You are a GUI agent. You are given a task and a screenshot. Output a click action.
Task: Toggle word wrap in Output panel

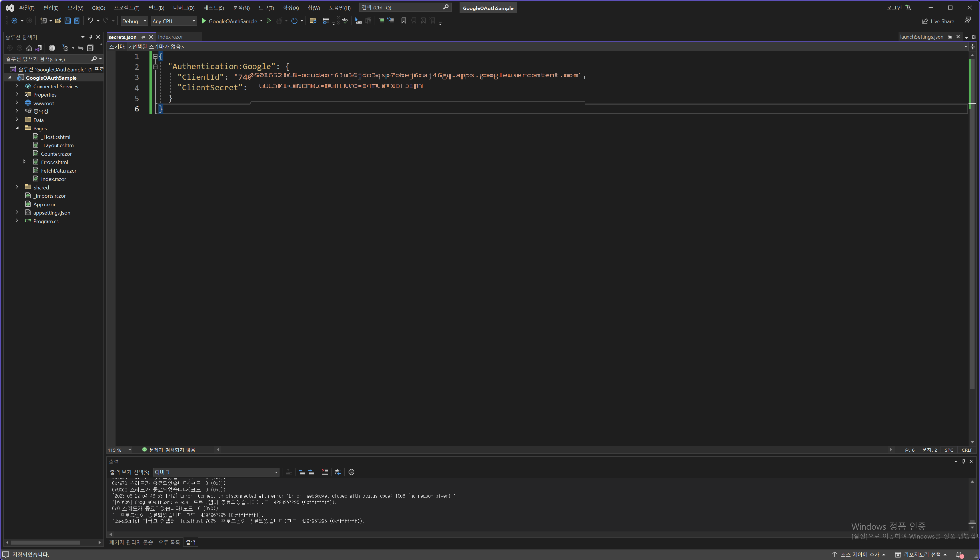(338, 472)
